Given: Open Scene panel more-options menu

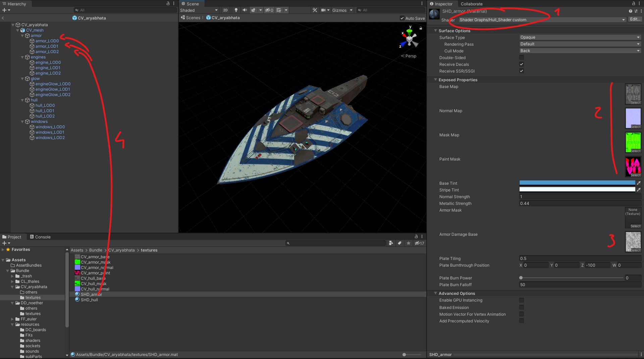Looking at the screenshot, I should [422, 3].
